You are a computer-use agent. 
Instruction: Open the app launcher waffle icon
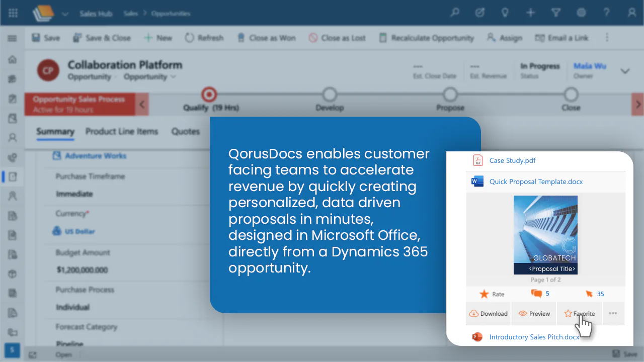(x=13, y=13)
